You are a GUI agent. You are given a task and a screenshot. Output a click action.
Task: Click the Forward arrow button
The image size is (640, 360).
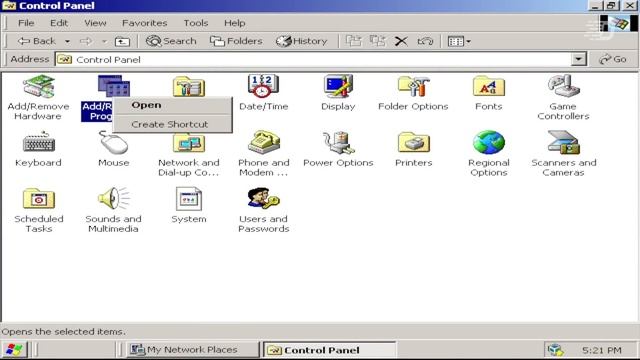pos(86,41)
